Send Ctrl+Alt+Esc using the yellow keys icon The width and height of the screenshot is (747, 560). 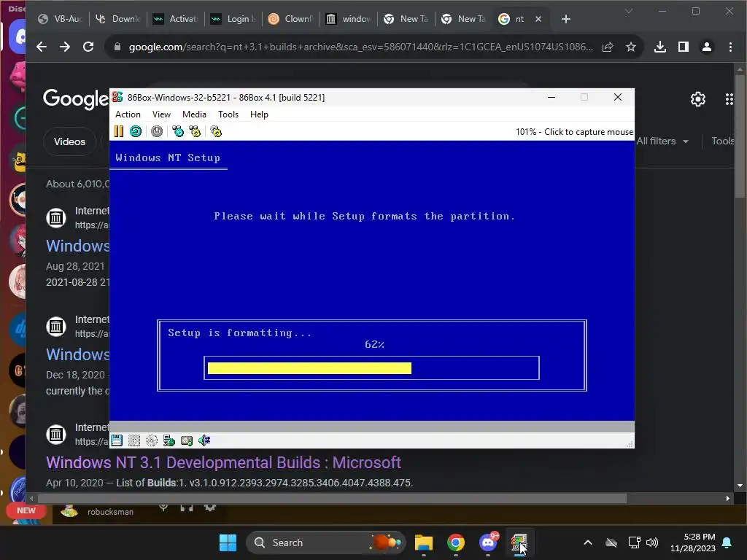click(x=196, y=131)
